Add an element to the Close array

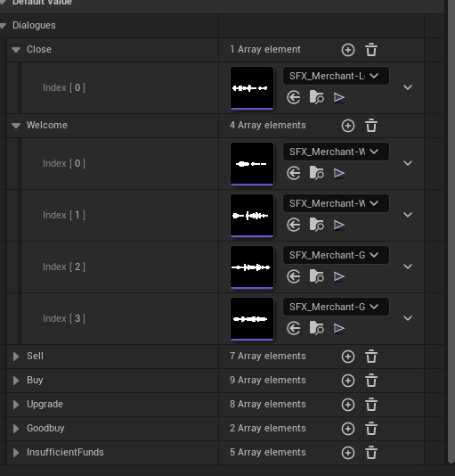point(348,50)
